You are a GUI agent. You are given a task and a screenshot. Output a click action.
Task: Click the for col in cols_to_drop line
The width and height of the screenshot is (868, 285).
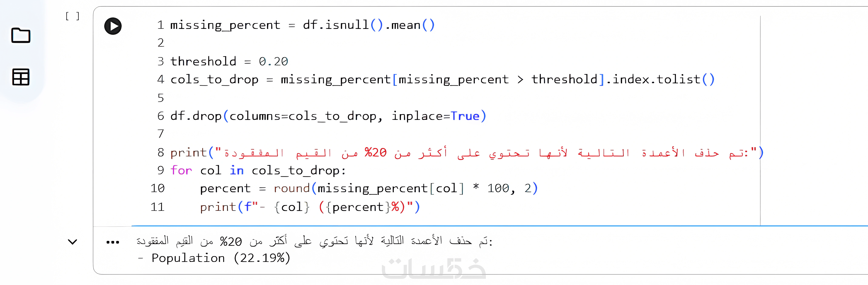click(x=258, y=170)
